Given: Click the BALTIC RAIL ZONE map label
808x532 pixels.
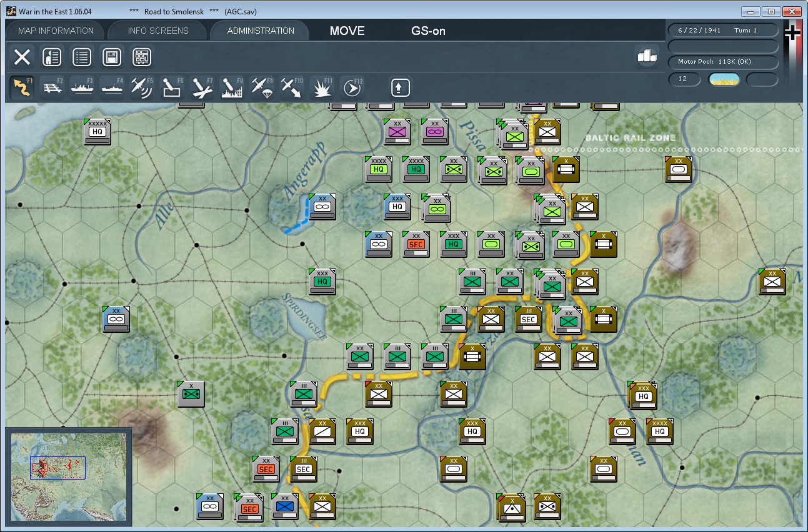Looking at the screenshot, I should point(631,137).
